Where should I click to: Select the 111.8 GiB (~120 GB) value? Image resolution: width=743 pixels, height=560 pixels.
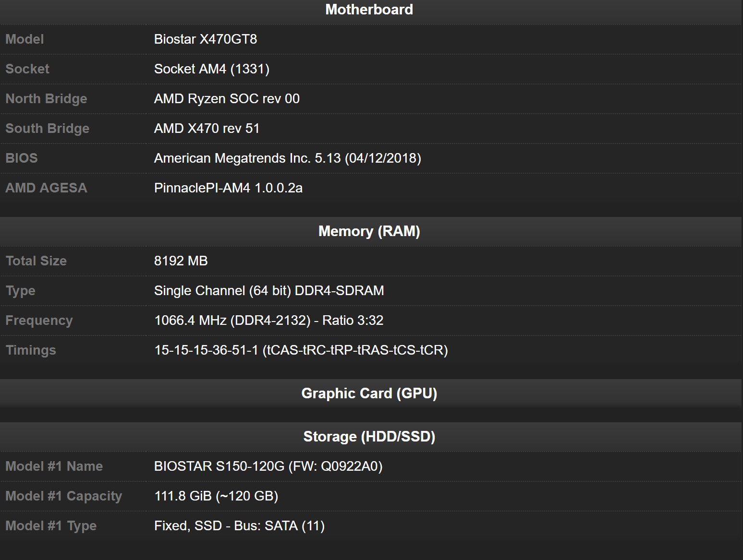[x=217, y=496]
